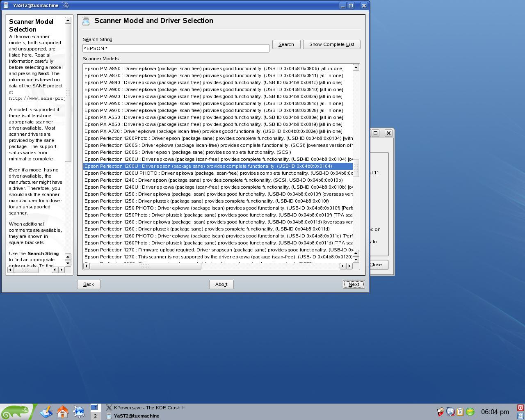Launch the office writer pen icon in panel
Image resolution: width=525 pixels, height=420 pixels.
[46, 412]
